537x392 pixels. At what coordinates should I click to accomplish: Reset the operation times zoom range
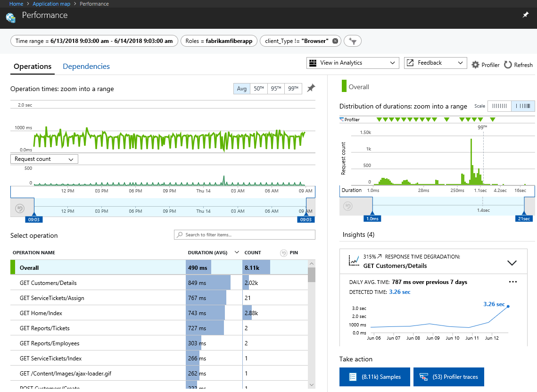click(19, 208)
